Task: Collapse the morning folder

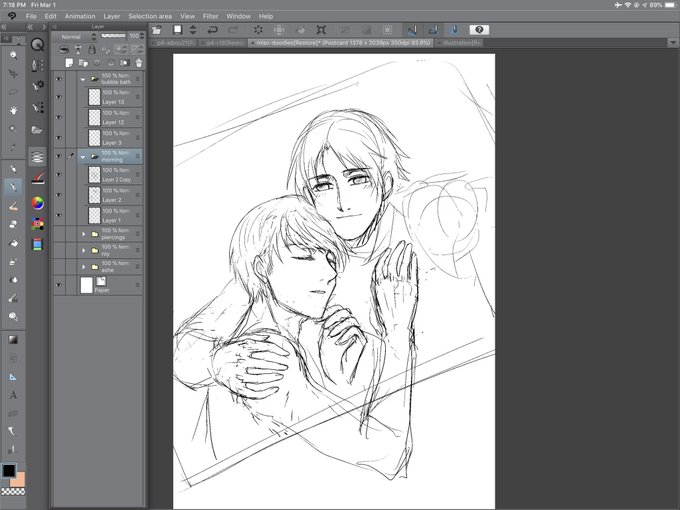Action: pyautogui.click(x=83, y=157)
